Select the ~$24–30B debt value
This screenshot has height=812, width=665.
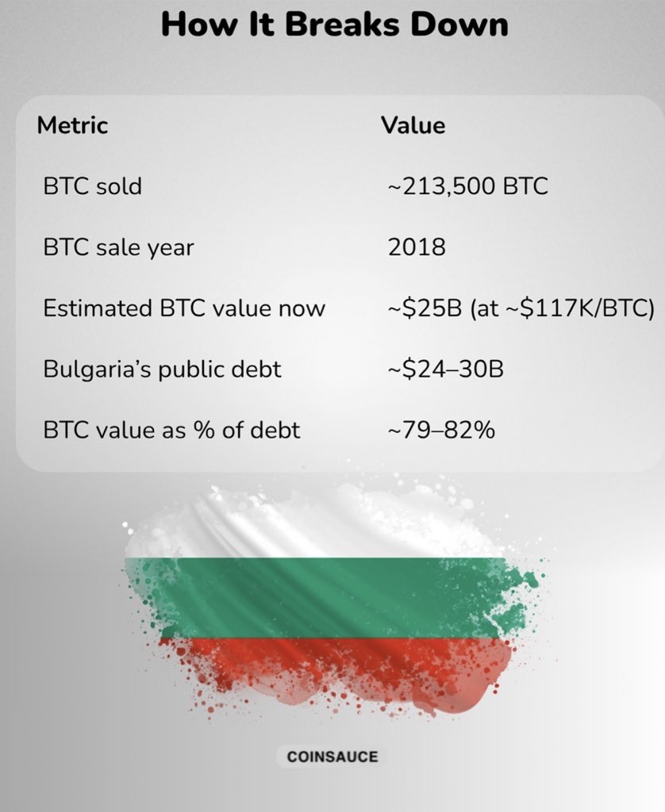pyautogui.click(x=445, y=370)
